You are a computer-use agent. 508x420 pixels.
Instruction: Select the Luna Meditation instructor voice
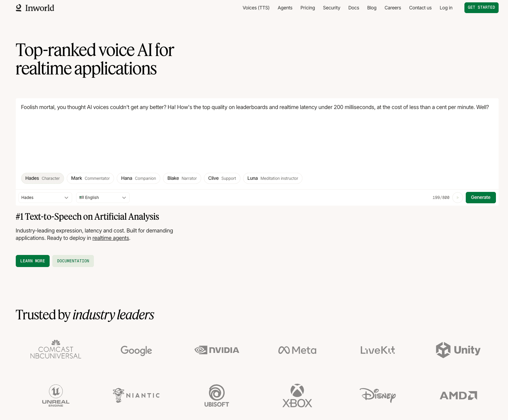273,178
